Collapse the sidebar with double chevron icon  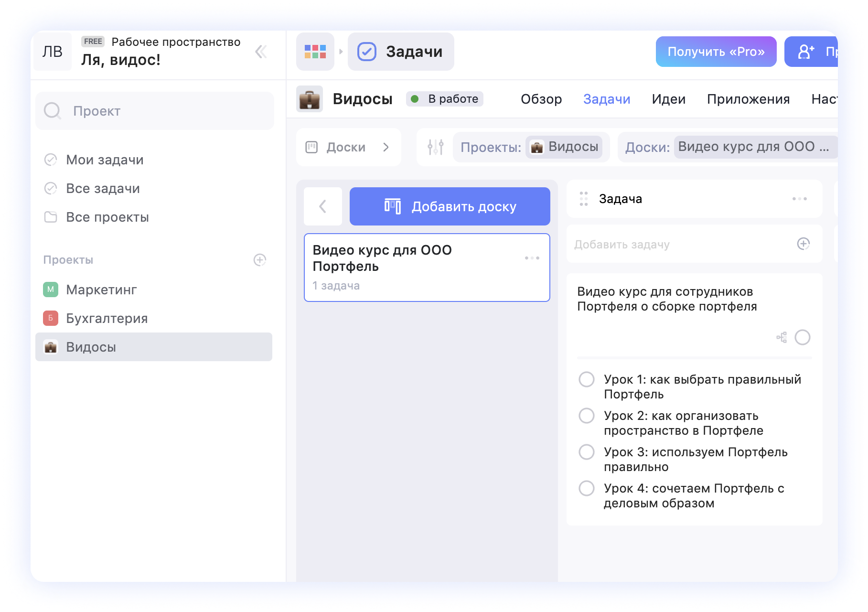(261, 52)
